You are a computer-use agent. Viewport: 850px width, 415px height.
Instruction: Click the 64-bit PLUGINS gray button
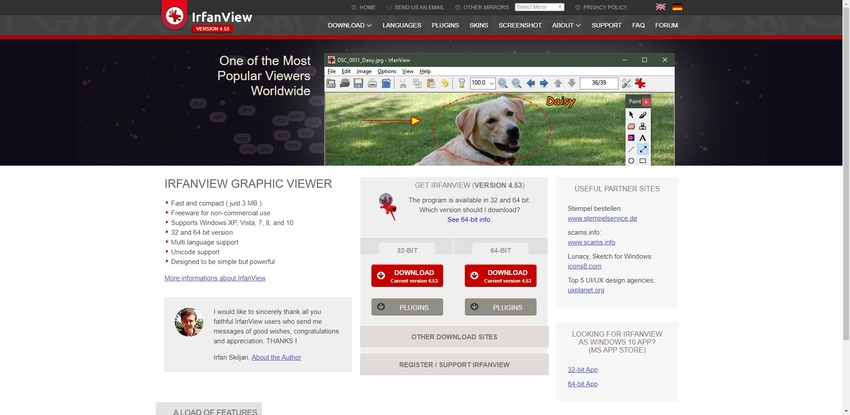[x=500, y=307]
